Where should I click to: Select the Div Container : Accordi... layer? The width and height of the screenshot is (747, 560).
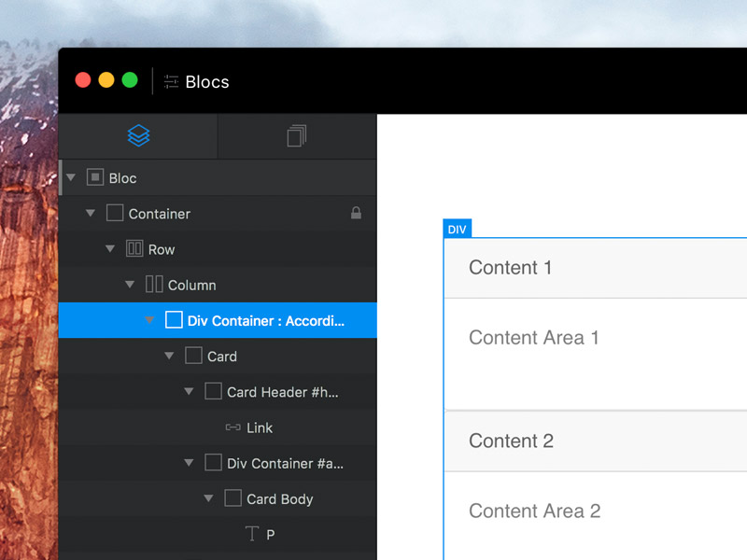point(218,320)
